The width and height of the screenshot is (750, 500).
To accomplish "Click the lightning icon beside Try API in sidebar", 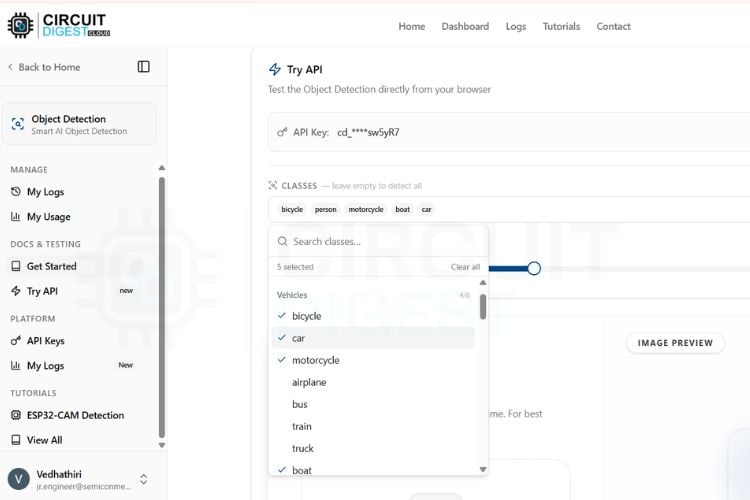I will [16, 291].
